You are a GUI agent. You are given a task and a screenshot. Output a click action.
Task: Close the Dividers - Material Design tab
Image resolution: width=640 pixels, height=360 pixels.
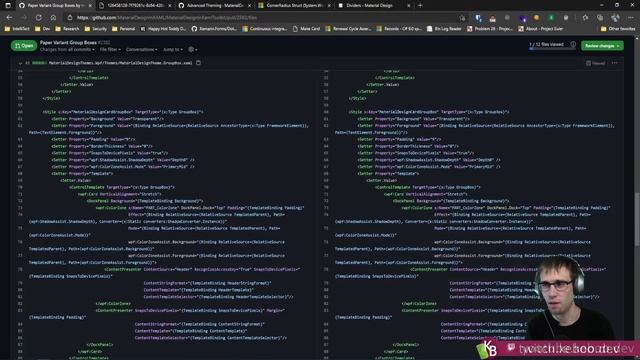click(409, 6)
